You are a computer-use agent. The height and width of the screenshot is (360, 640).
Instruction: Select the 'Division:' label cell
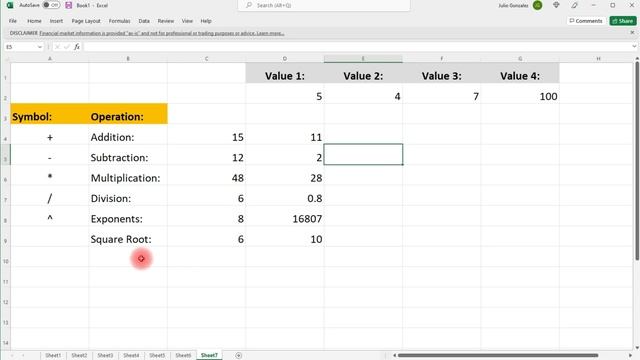click(x=128, y=196)
